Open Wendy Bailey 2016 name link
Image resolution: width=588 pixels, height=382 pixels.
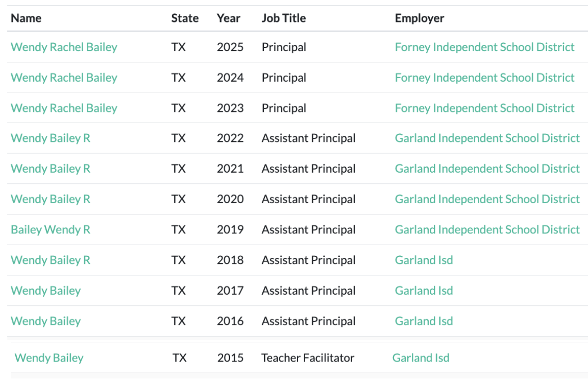pyautogui.click(x=46, y=321)
